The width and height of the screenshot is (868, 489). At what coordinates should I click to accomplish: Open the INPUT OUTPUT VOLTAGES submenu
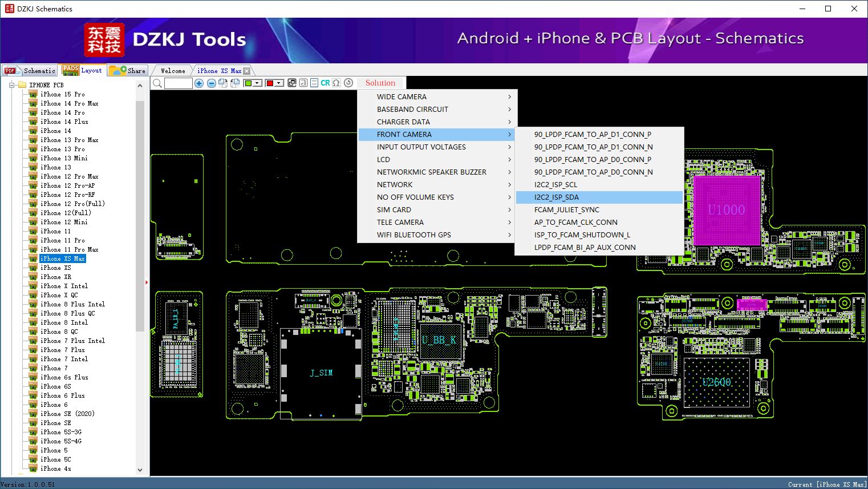(x=437, y=147)
